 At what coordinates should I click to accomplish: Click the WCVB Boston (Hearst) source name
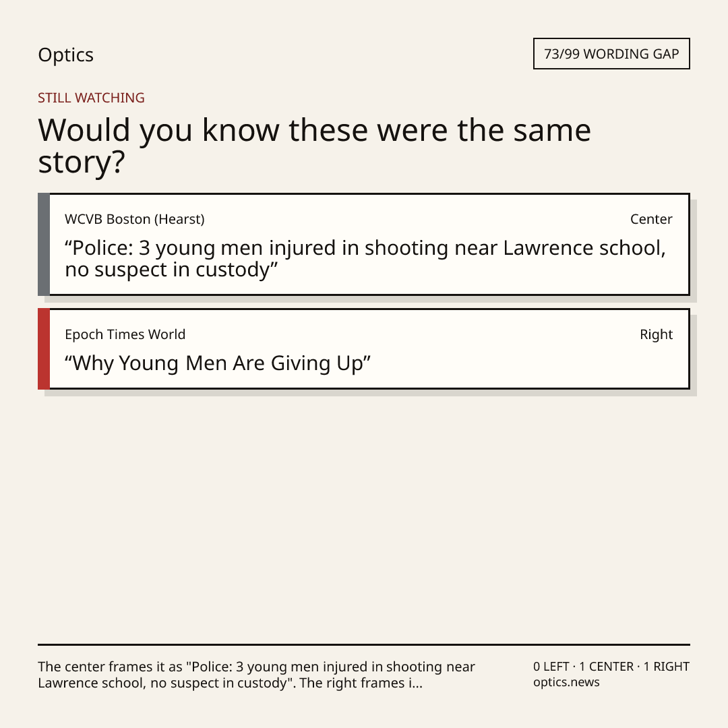pos(135,219)
